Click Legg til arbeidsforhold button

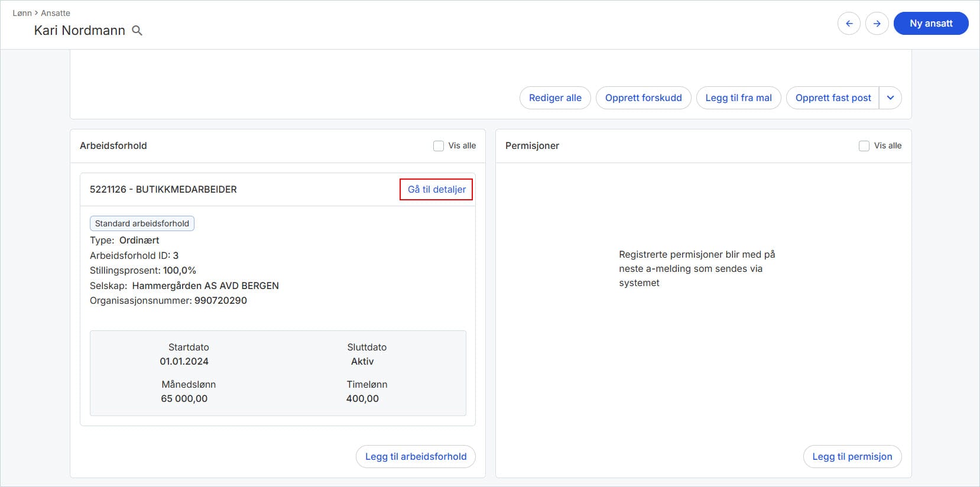pos(416,457)
